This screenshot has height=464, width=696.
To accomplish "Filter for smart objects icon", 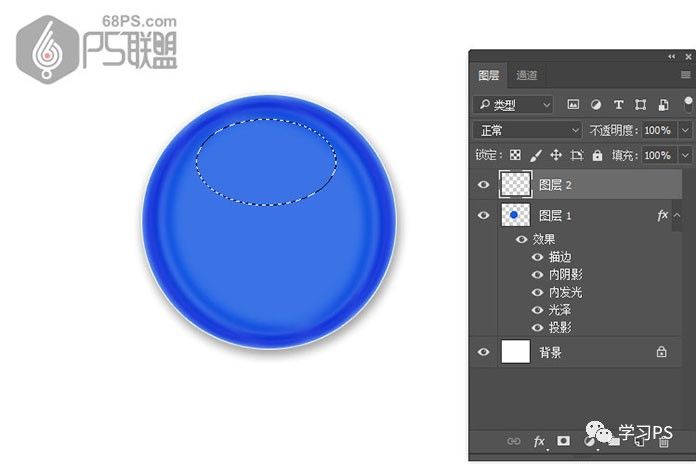I will pos(663,104).
